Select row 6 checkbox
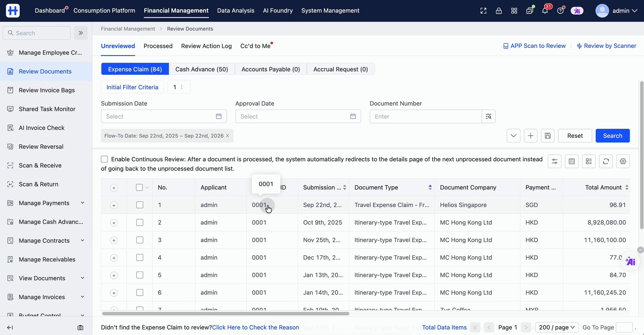This screenshot has height=335, width=644. (x=140, y=293)
